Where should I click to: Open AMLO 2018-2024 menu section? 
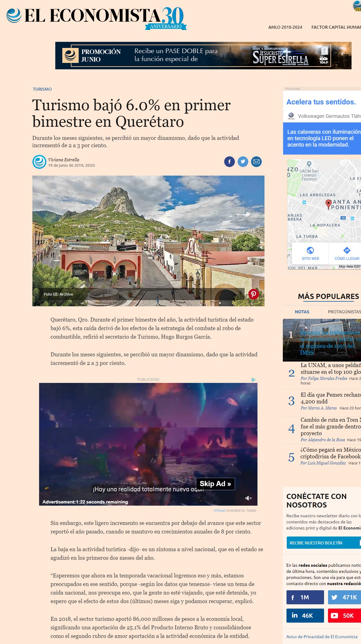click(285, 27)
